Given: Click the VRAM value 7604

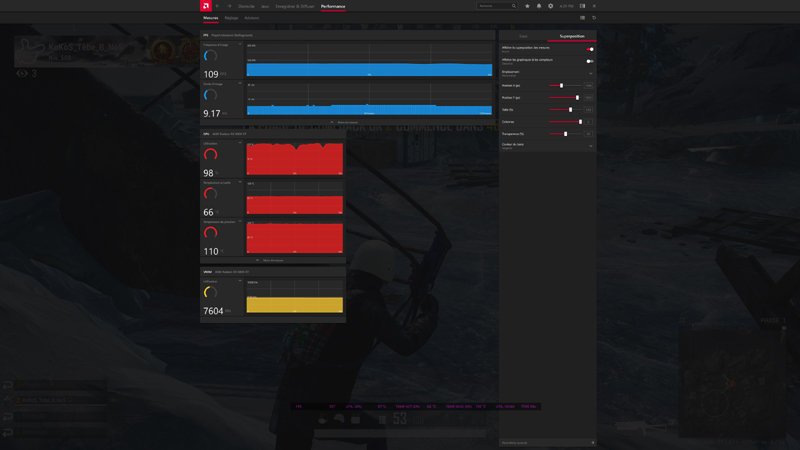Looking at the screenshot, I should click(213, 311).
